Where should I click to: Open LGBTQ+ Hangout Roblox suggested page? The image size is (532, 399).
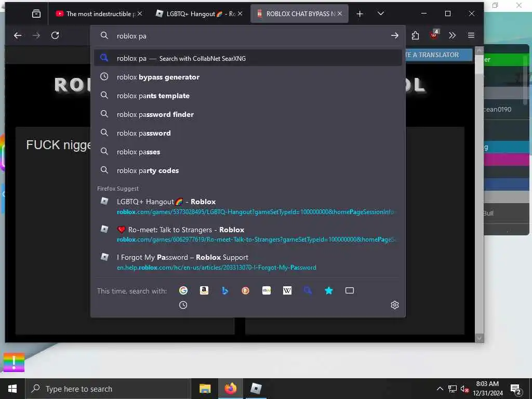[x=248, y=206]
